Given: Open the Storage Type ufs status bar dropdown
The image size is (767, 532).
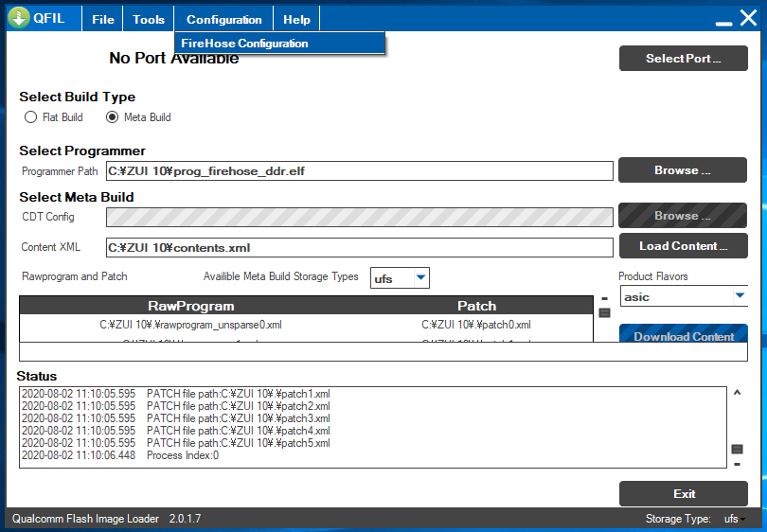Looking at the screenshot, I should (x=735, y=519).
